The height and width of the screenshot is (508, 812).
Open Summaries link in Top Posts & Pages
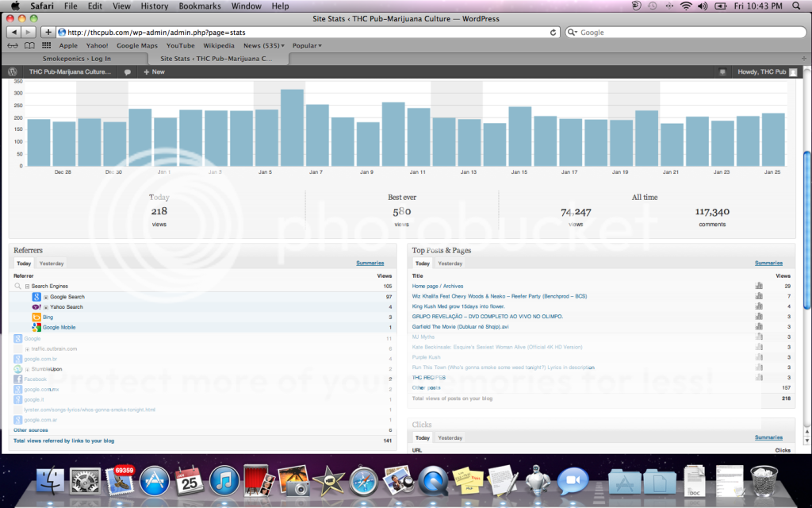coord(768,264)
